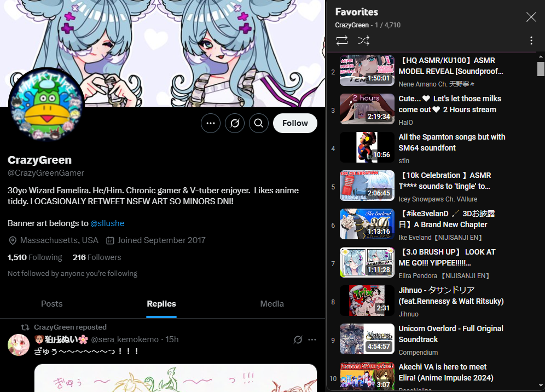Open the profile more options ellipsis button
Screen dimensions: 545x392
click(211, 123)
